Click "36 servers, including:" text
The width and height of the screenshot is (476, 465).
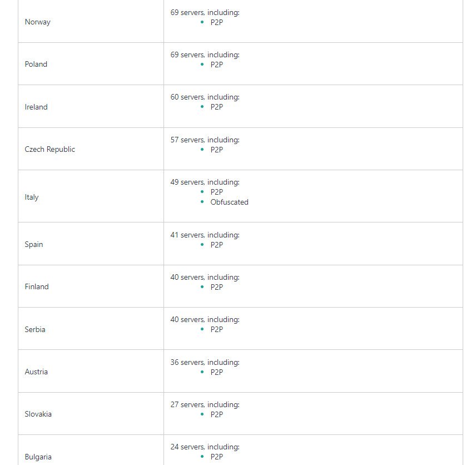(205, 362)
